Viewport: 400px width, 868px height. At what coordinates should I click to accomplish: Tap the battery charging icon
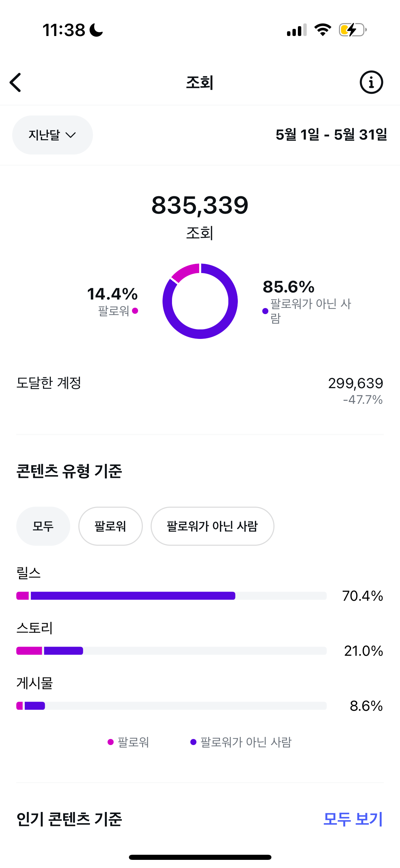click(x=353, y=30)
